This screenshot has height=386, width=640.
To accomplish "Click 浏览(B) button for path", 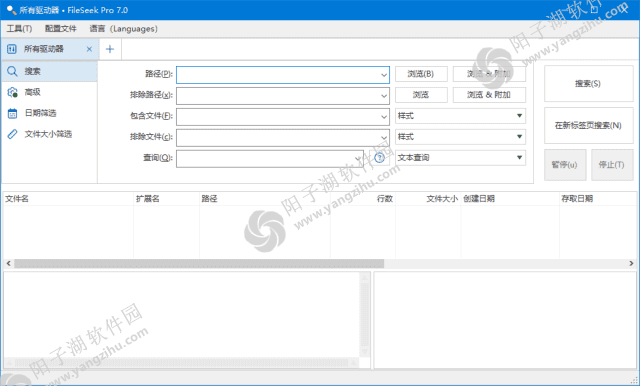I will coord(421,74).
